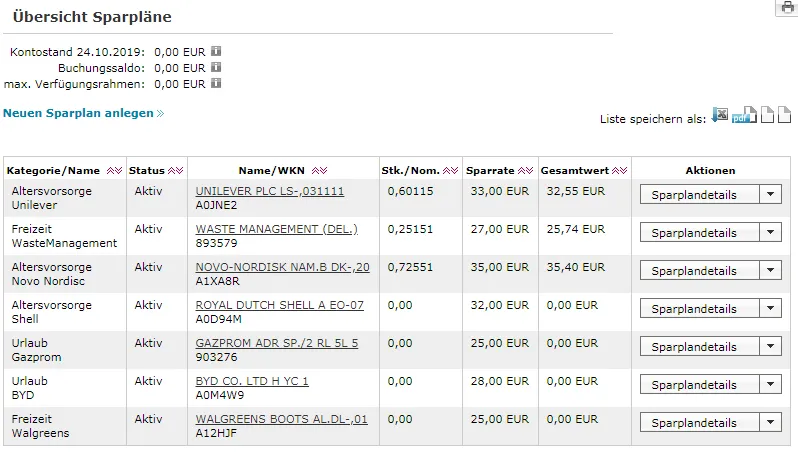Open info icon next to Buchungssaldo

coord(216,67)
